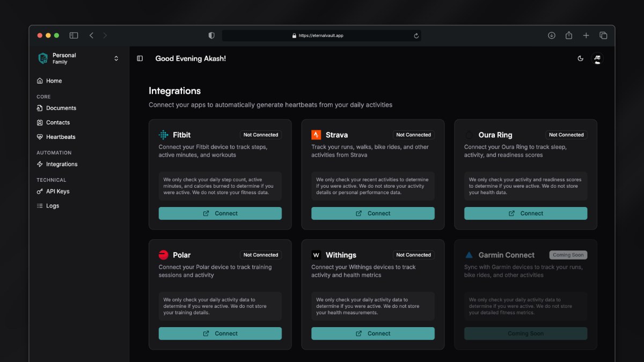This screenshot has width=644, height=362.
Task: Go to Home in sidebar
Action: tap(78, 81)
